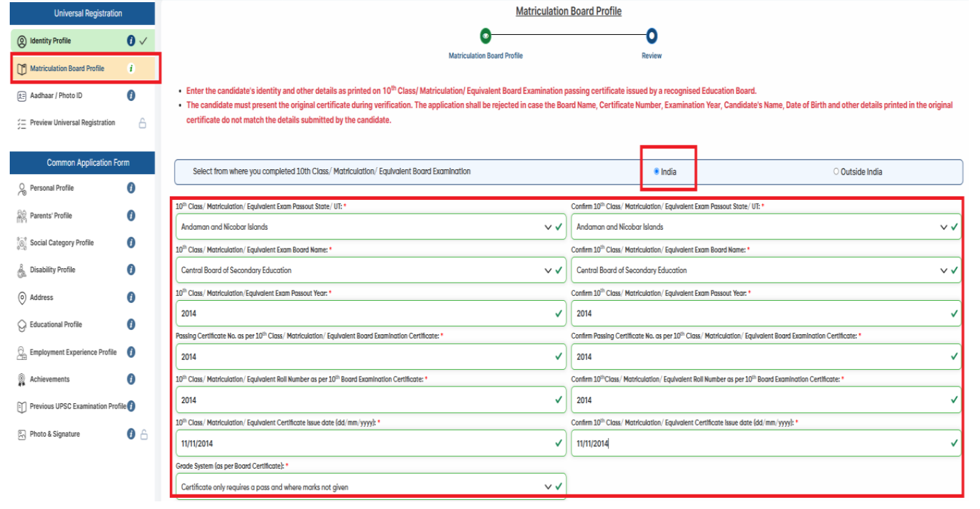
Task: Click info icon beside Identity Profile
Action: pyautogui.click(x=131, y=41)
